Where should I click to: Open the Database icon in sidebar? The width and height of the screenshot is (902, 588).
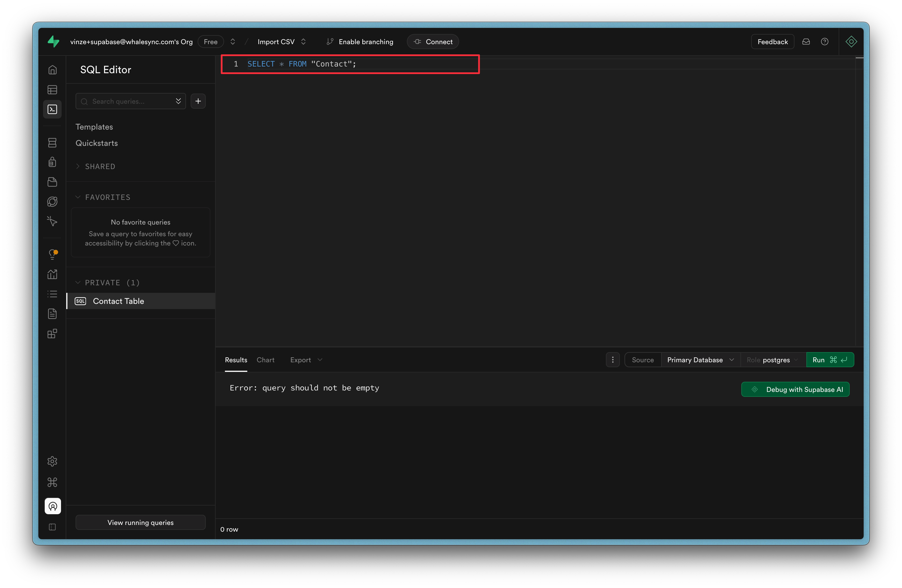52,142
